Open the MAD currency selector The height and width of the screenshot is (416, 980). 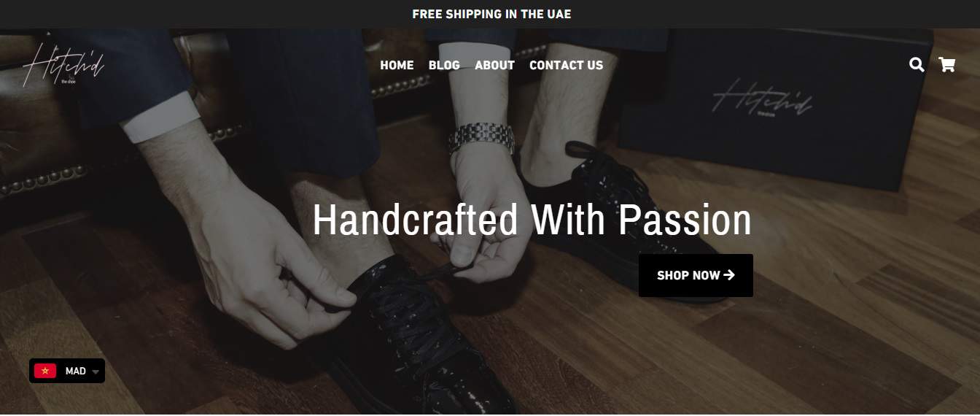67,371
